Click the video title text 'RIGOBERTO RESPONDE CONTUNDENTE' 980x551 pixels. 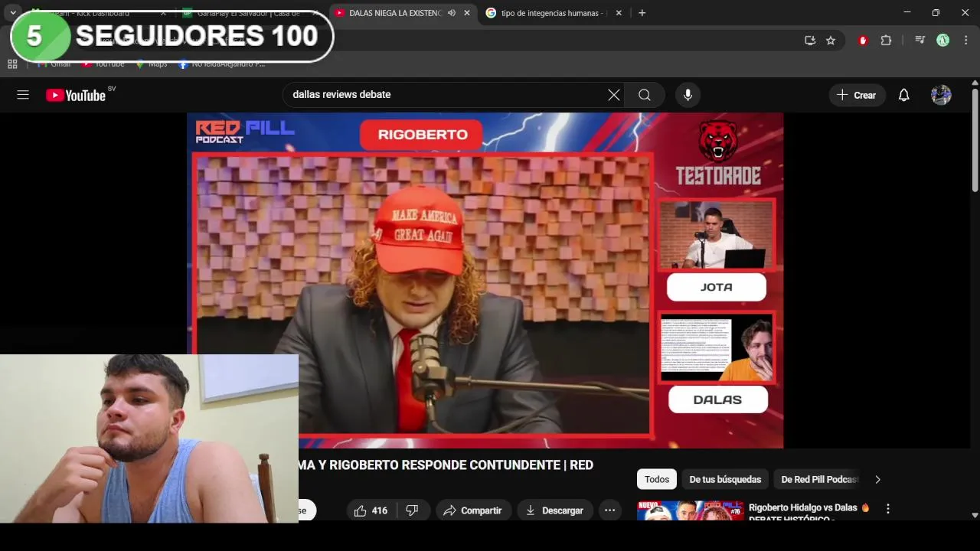click(x=444, y=465)
